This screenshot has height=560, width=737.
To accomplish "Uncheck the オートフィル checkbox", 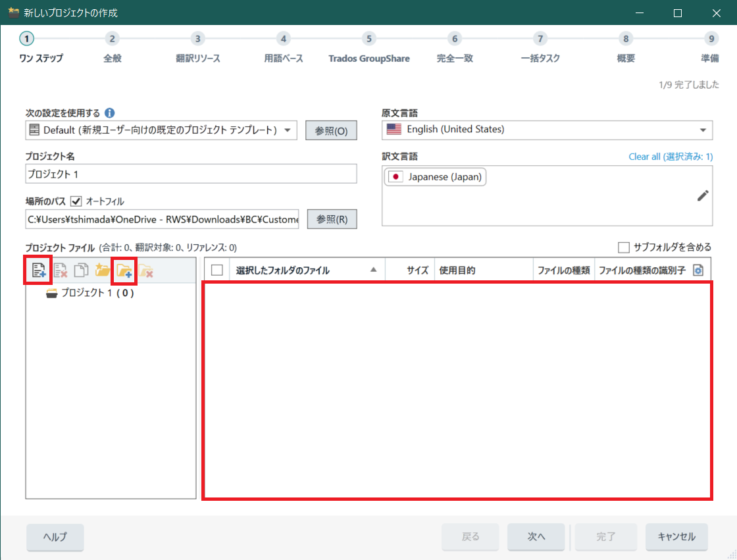I will point(76,201).
